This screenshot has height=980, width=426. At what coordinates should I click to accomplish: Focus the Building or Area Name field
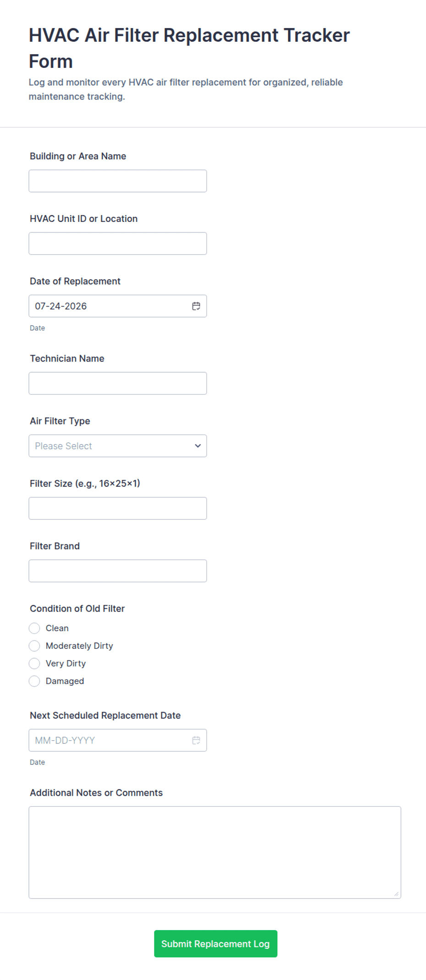118,181
